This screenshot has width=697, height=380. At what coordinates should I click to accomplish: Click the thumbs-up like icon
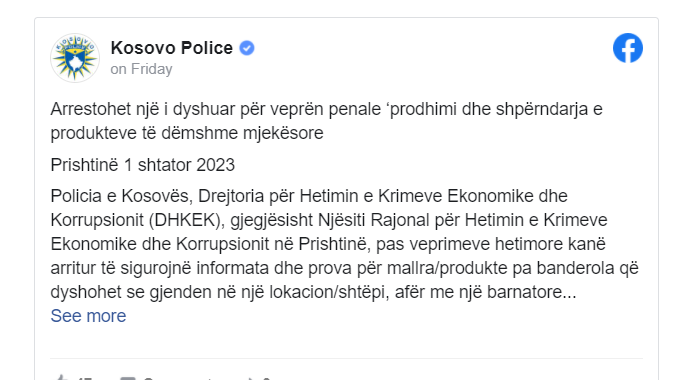coord(61,377)
